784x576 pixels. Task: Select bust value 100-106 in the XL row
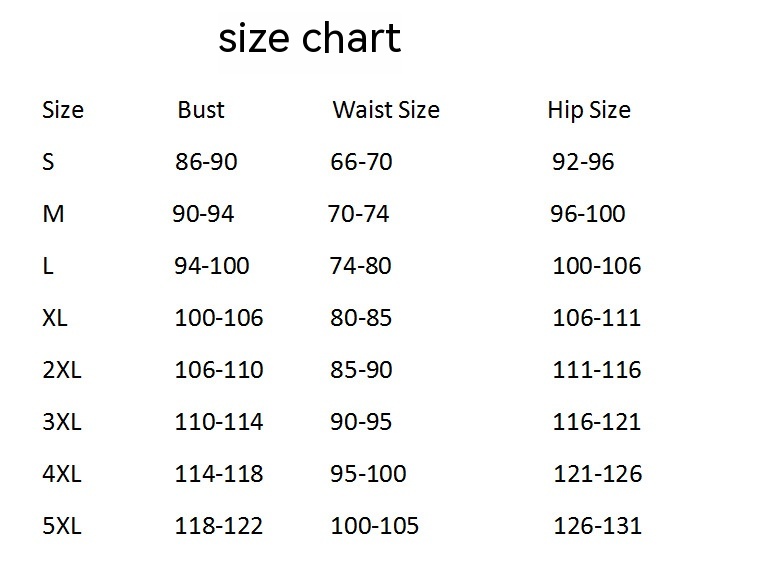click(219, 318)
